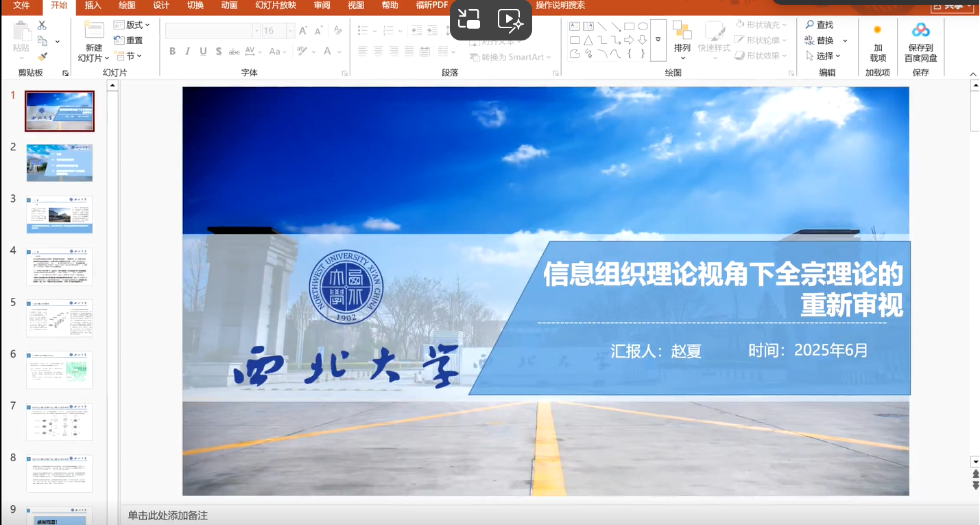The image size is (980, 525).
Task: Click the Cut scissors icon
Action: coord(42,25)
